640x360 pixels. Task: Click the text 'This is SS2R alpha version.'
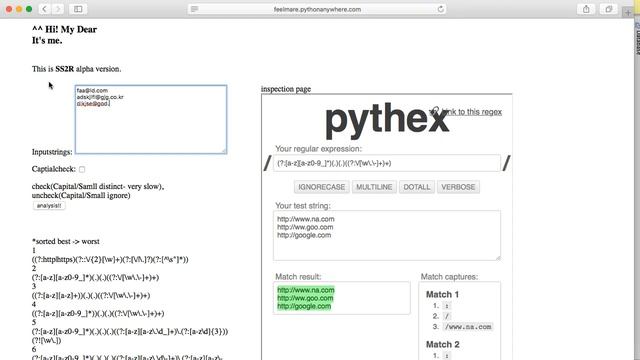[77, 69]
